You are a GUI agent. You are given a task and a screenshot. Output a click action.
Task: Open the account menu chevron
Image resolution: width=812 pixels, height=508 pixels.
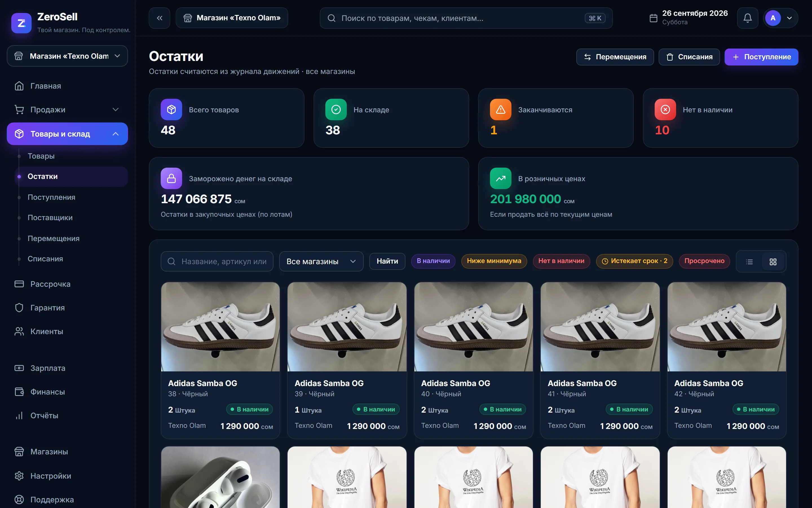point(789,18)
